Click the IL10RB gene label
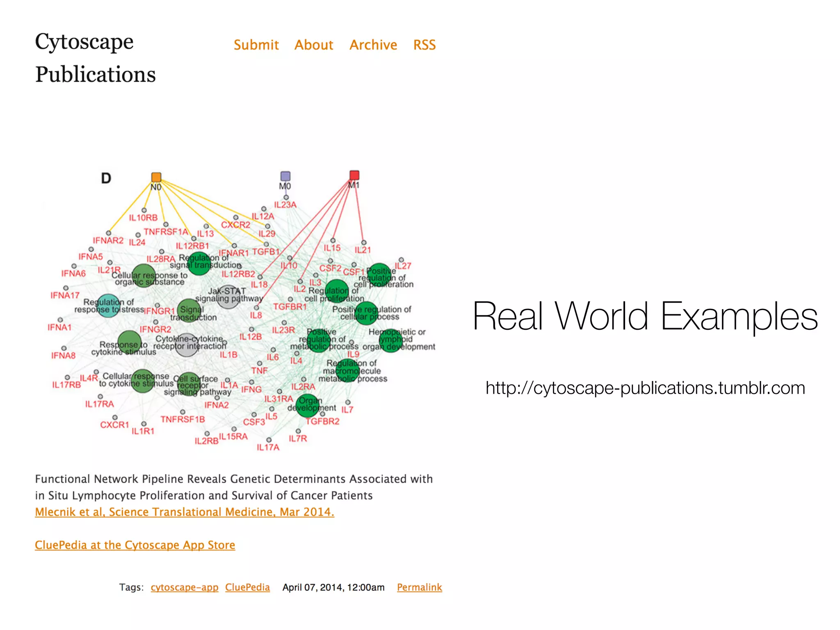Viewport: 840px width, 630px height. tap(143, 218)
